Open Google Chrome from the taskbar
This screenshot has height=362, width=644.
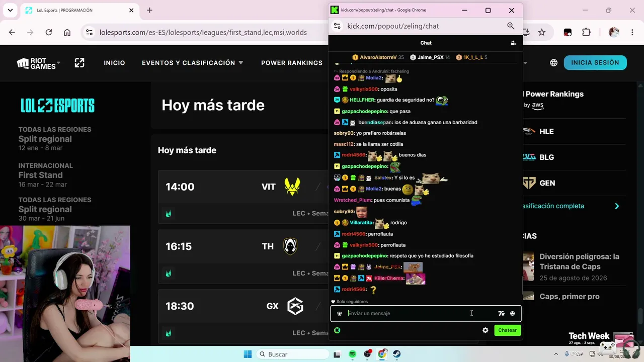(382, 354)
